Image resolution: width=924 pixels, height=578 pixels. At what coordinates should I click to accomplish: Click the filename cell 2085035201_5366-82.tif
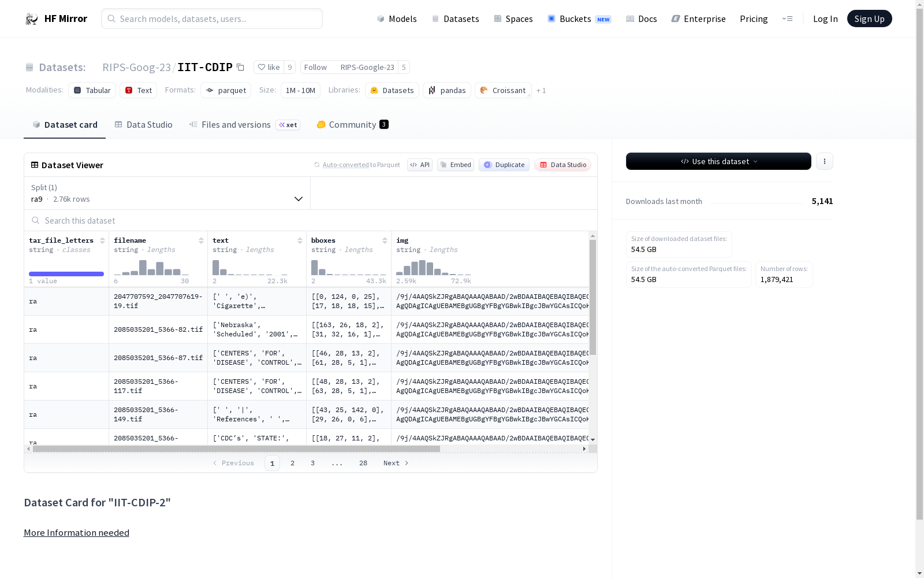point(158,329)
